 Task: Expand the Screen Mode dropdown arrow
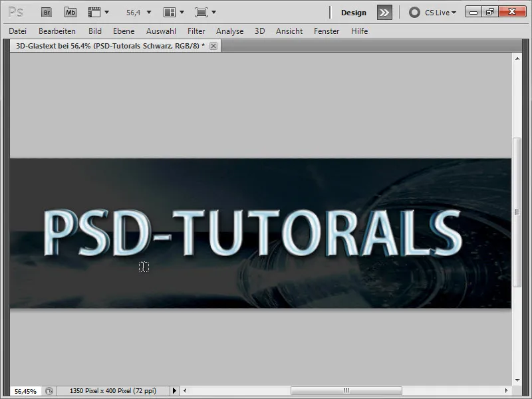pyautogui.click(x=213, y=13)
